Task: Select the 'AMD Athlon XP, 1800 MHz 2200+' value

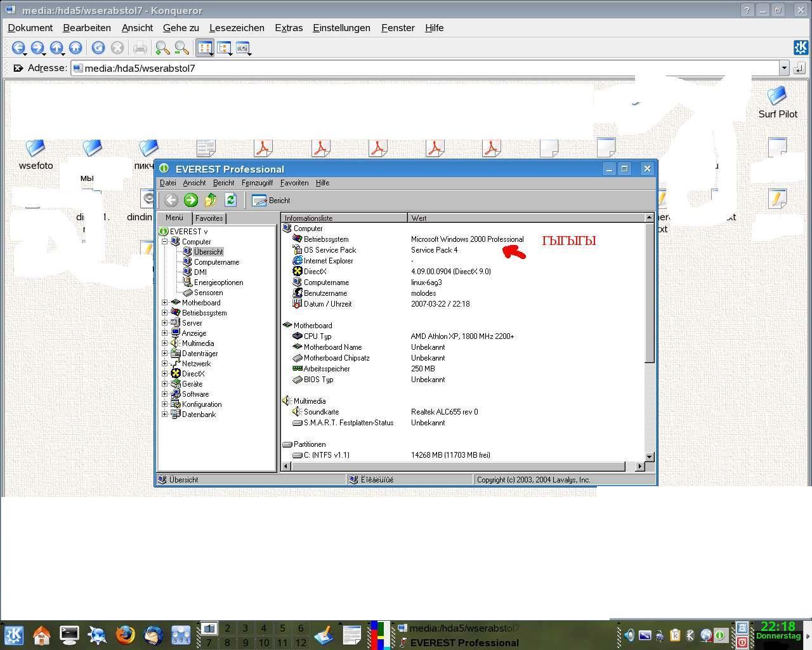Action: (462, 336)
